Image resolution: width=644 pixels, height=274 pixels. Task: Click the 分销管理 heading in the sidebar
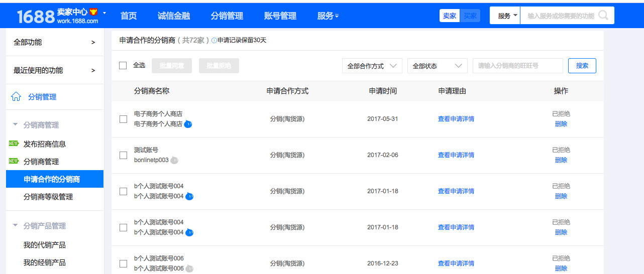click(x=42, y=97)
